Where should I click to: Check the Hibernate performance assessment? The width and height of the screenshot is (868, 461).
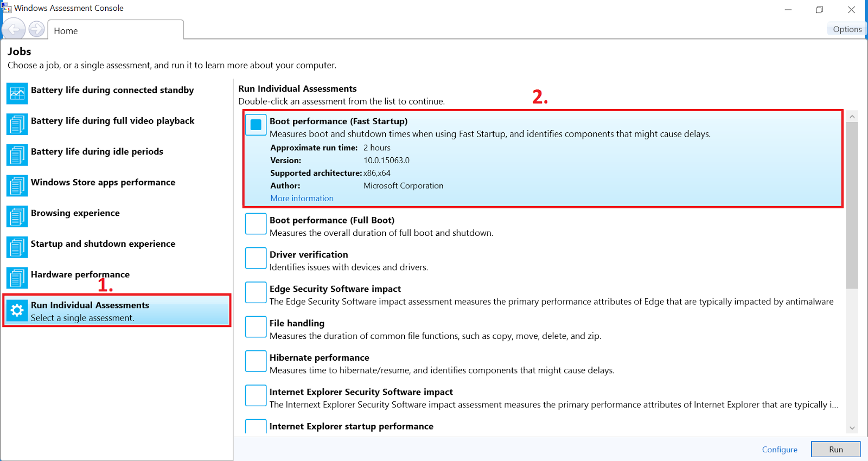pos(256,361)
